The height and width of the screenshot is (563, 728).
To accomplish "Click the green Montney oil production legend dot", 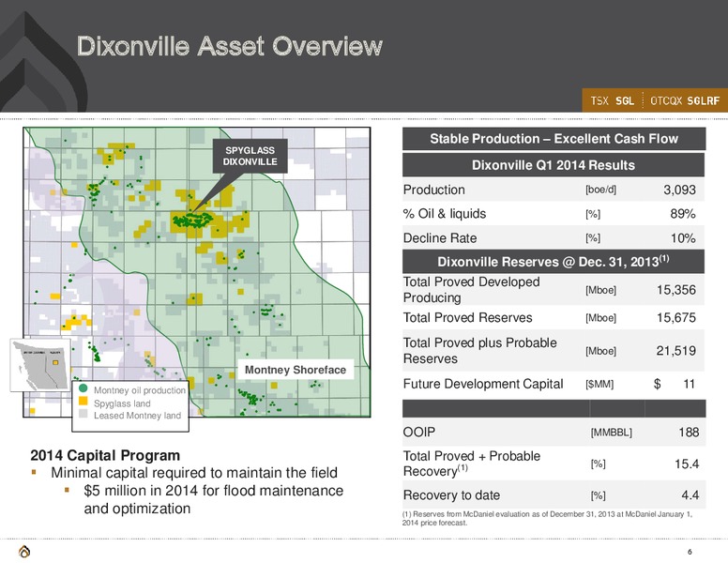I will [x=83, y=388].
